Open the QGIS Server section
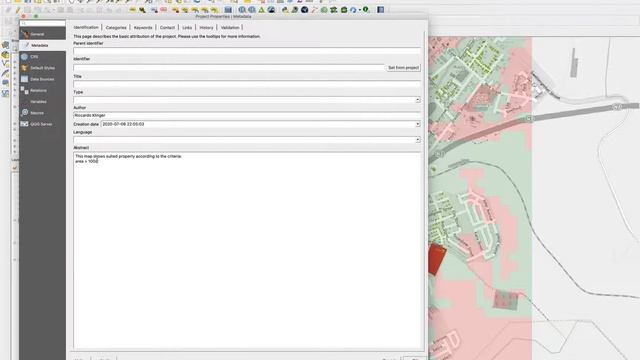The height and width of the screenshot is (360, 640). click(x=42, y=124)
